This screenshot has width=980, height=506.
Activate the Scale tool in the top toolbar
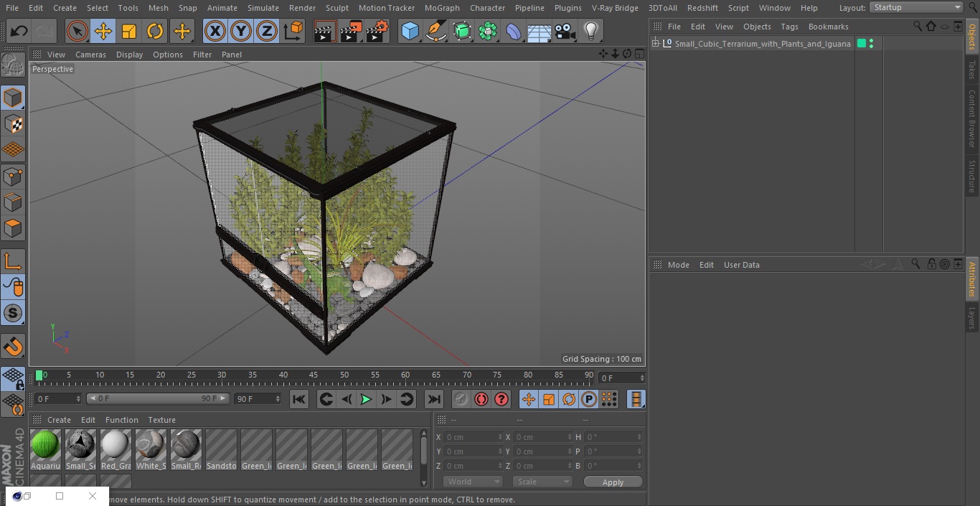[x=129, y=31]
